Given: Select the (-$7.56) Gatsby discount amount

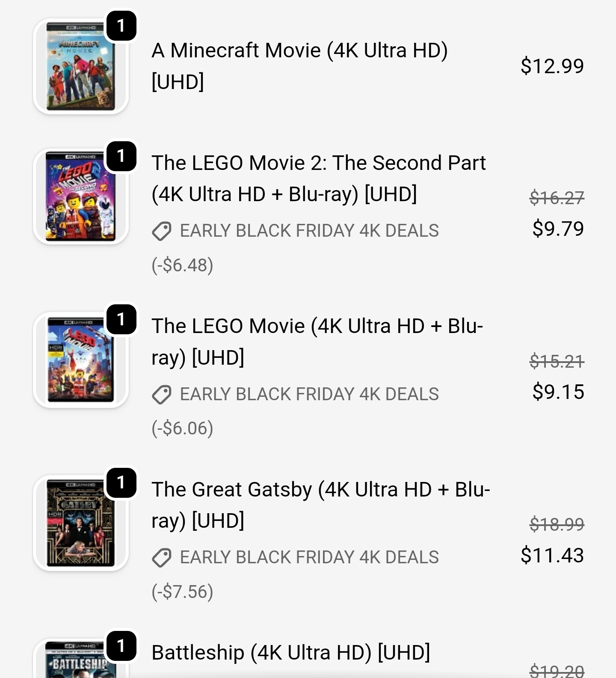Looking at the screenshot, I should pos(183,592).
